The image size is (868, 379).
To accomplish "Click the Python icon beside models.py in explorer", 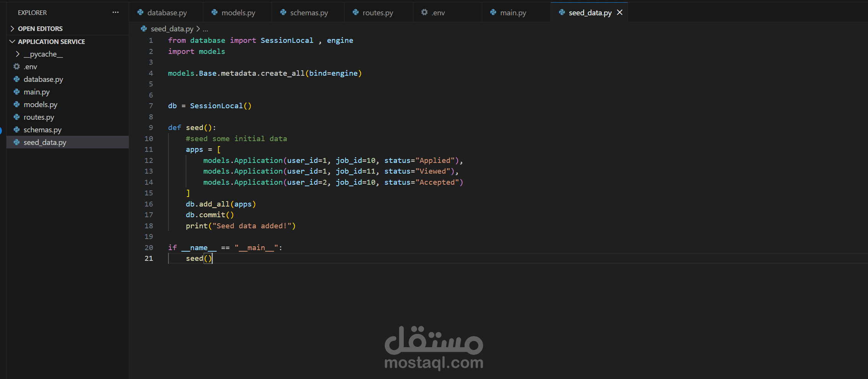I will [16, 104].
